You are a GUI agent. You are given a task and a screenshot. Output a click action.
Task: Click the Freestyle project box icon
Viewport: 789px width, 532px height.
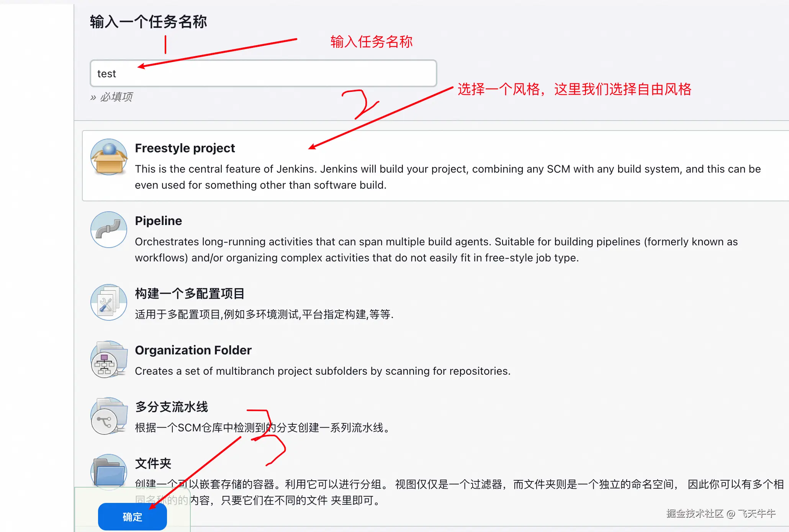coord(109,157)
